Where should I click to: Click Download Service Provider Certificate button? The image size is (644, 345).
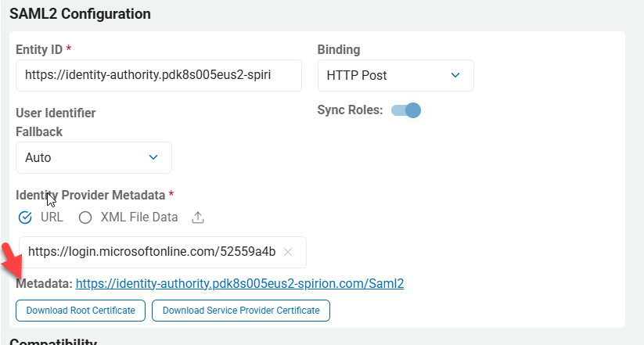click(x=241, y=311)
